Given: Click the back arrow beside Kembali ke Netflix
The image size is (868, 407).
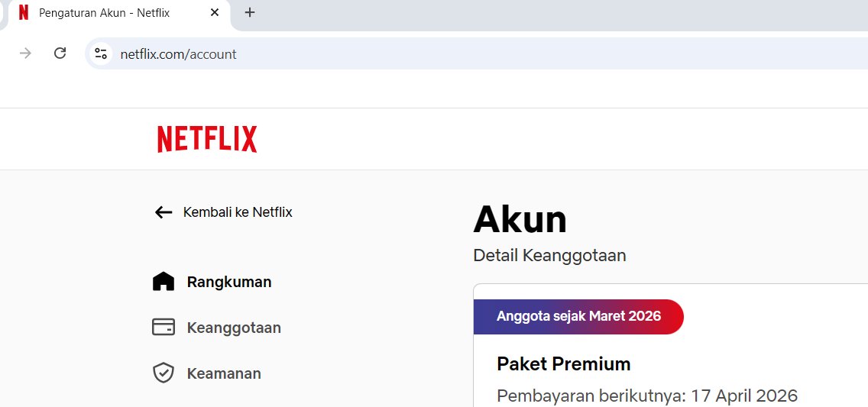Looking at the screenshot, I should tap(164, 212).
